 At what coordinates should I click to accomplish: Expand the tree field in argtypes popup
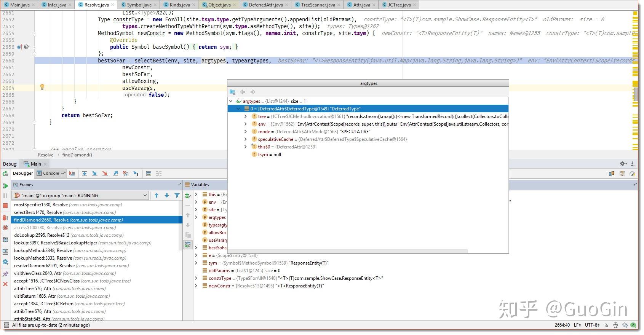(246, 116)
